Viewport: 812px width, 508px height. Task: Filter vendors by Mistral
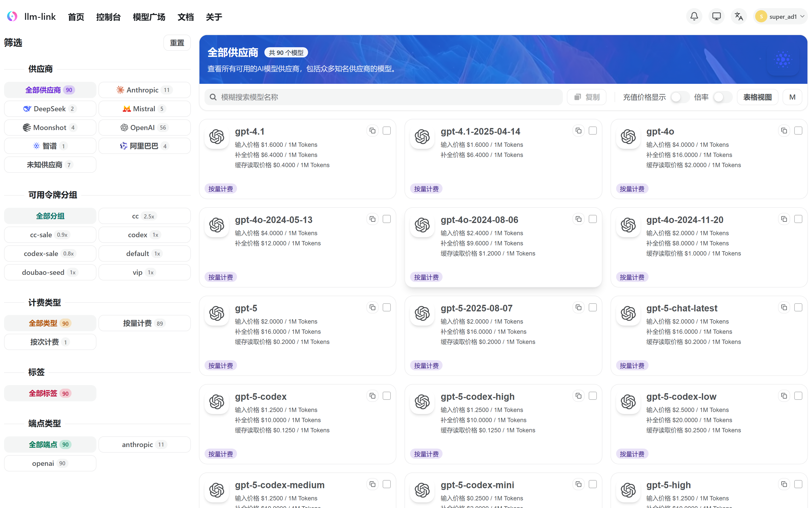pyautogui.click(x=145, y=109)
